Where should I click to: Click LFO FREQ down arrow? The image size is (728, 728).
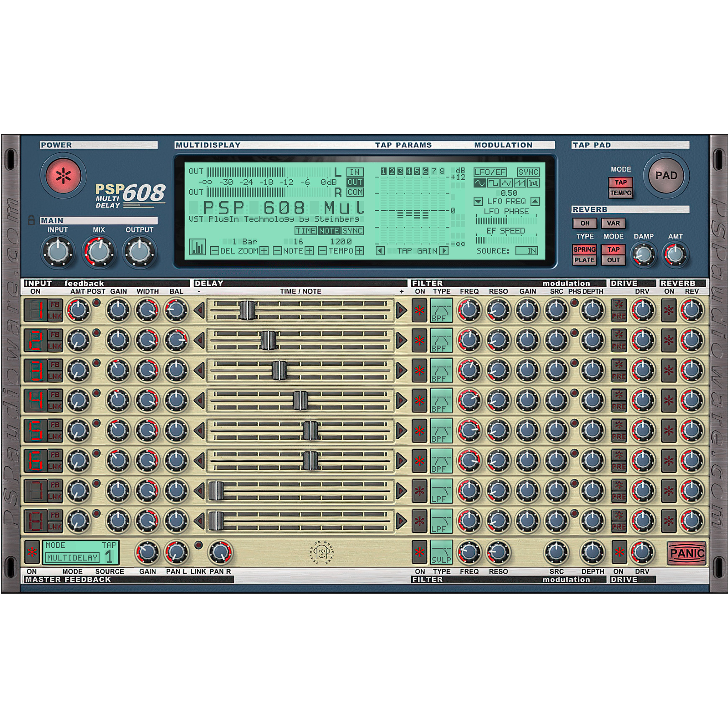tap(478, 202)
